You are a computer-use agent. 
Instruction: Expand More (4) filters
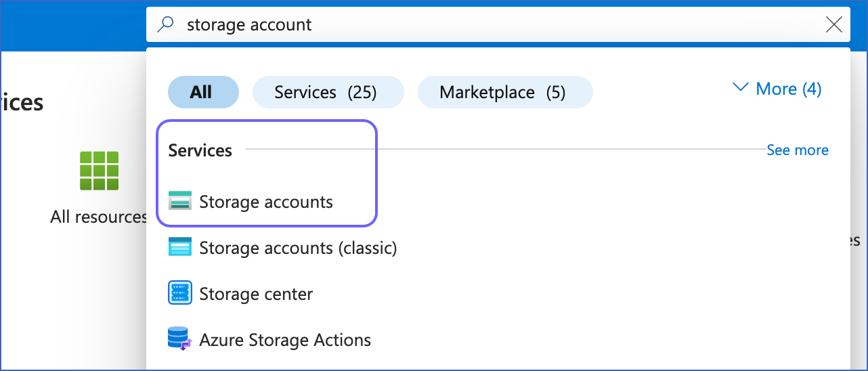(x=777, y=89)
